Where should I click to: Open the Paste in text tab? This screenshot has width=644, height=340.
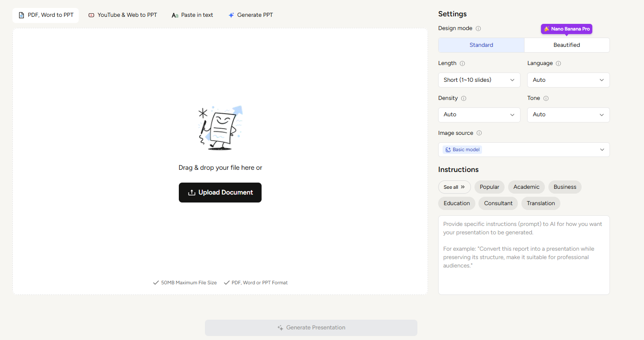click(193, 15)
